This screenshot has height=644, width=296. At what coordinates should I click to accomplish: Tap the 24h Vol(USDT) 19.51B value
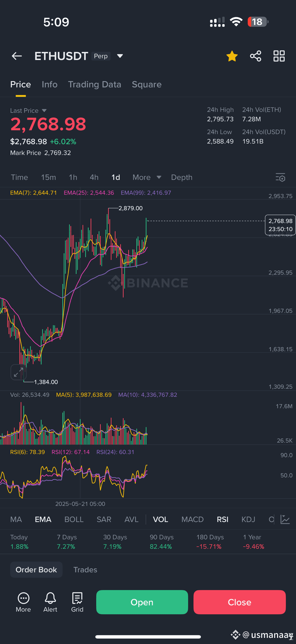(253, 141)
